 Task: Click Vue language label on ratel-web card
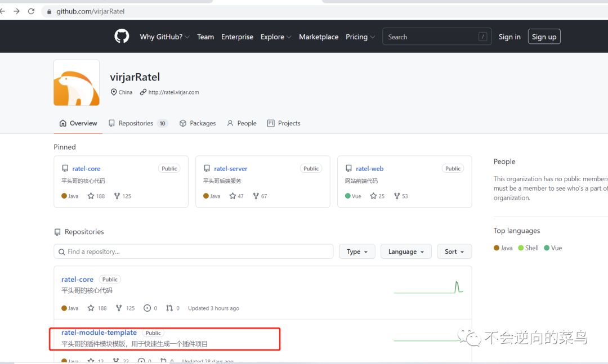tap(353, 196)
